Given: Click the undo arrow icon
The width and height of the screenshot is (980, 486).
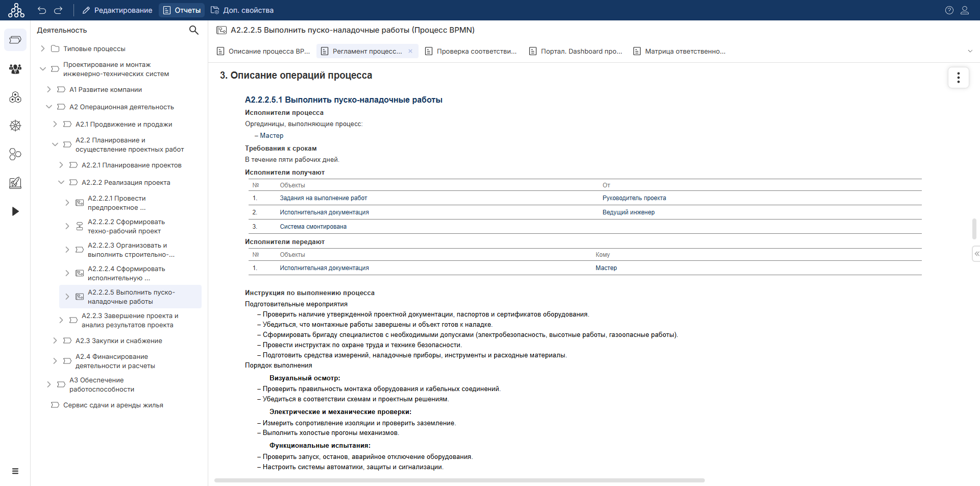Looking at the screenshot, I should point(42,10).
